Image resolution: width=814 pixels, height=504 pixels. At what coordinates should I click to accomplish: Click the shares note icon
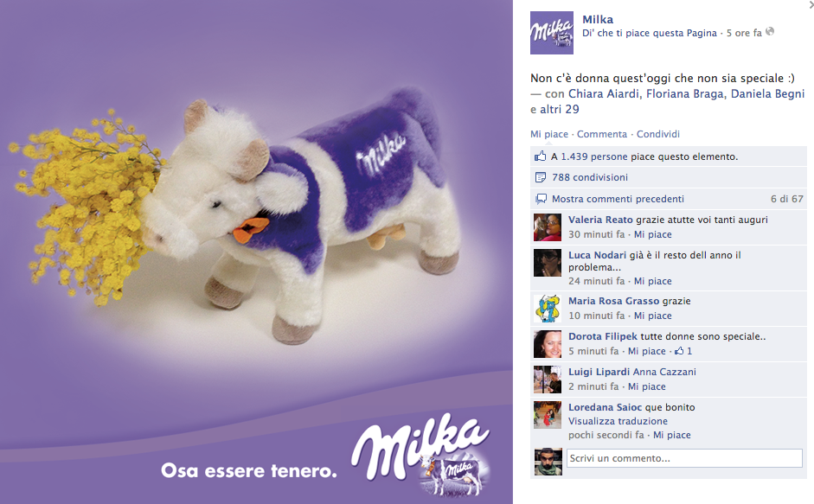(541, 177)
